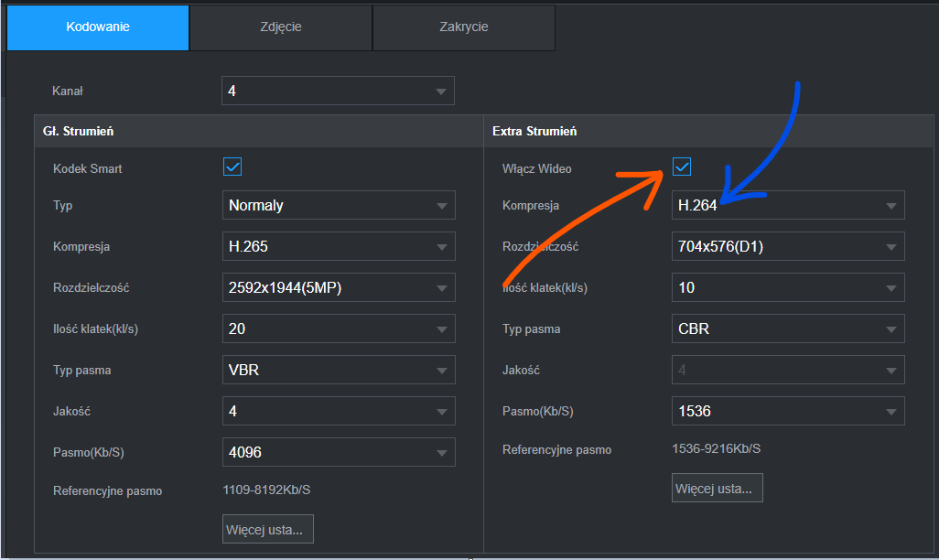
Task: Select main stream Pasmo 4096 dropdown
Action: (x=339, y=452)
